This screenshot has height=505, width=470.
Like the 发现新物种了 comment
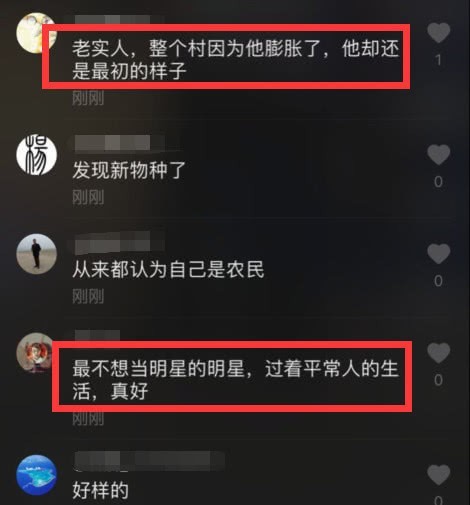[x=438, y=155]
